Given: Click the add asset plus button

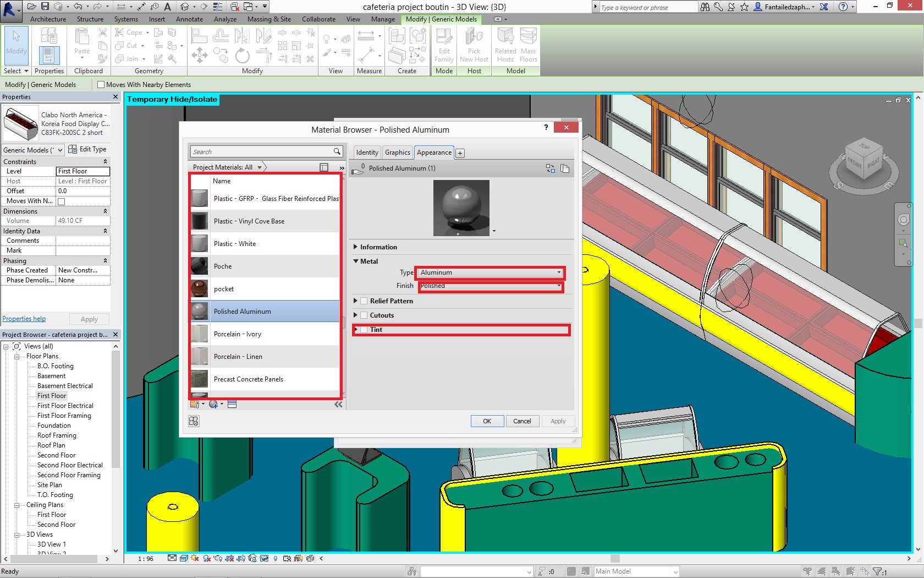Looking at the screenshot, I should point(460,153).
